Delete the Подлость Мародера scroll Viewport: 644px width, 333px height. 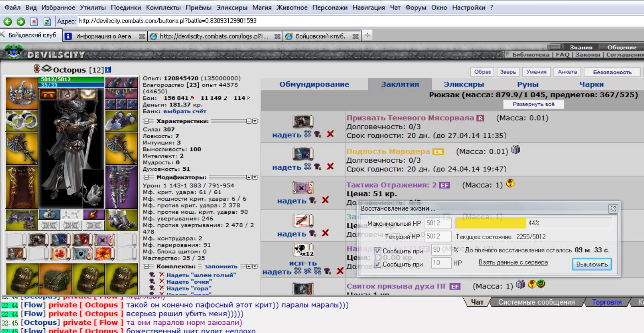(330, 166)
